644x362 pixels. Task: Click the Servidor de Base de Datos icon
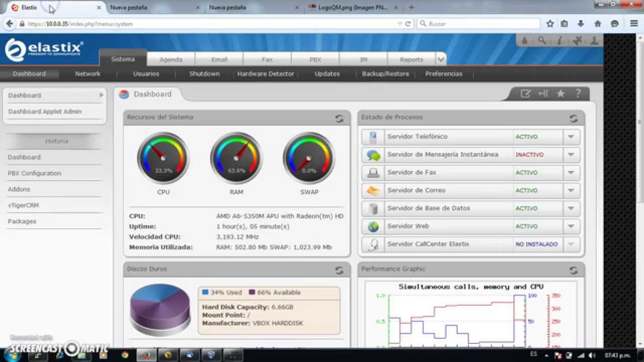373,208
